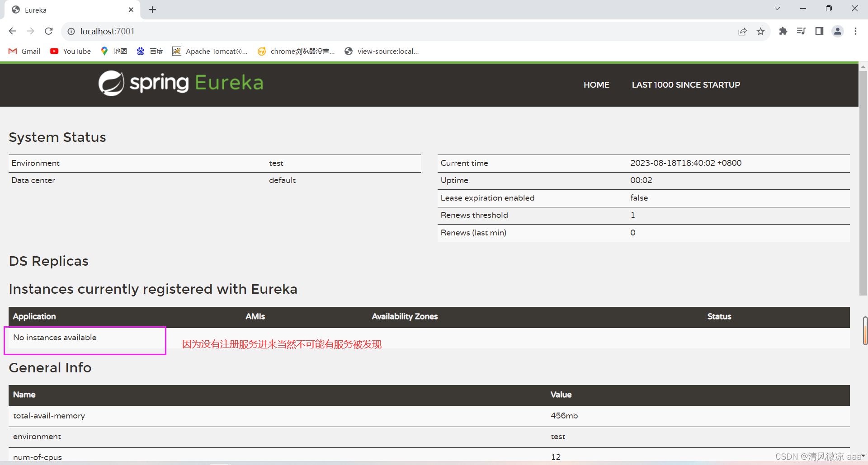Toggle the browser side panel

click(x=819, y=31)
